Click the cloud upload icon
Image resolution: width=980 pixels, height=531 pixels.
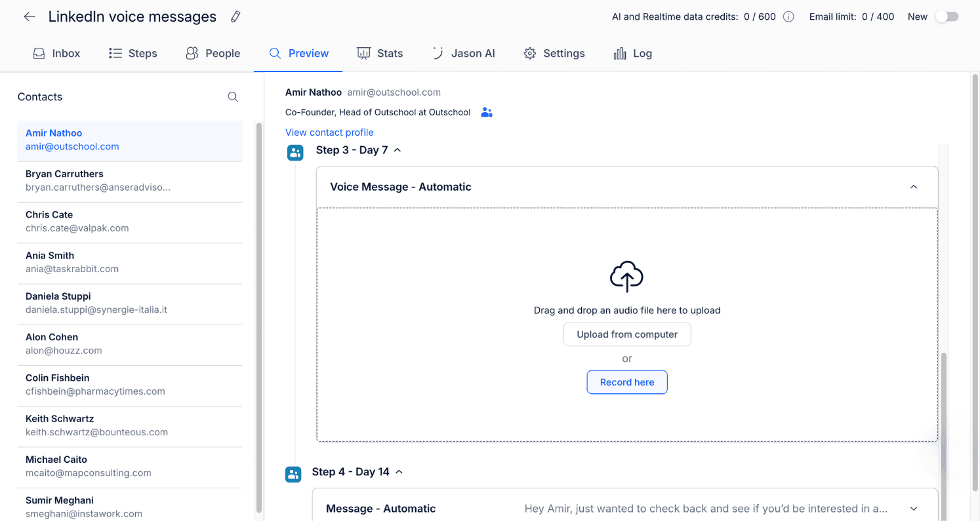(626, 276)
